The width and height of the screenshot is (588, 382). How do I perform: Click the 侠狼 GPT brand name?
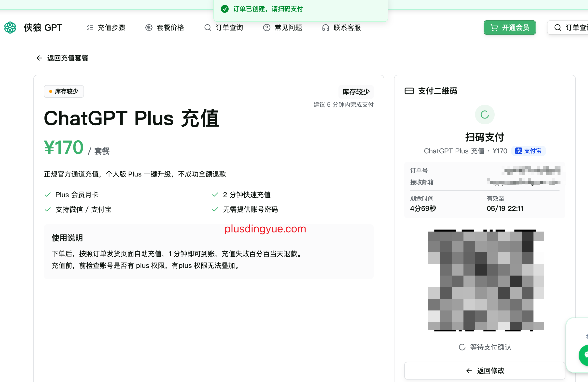click(x=43, y=28)
